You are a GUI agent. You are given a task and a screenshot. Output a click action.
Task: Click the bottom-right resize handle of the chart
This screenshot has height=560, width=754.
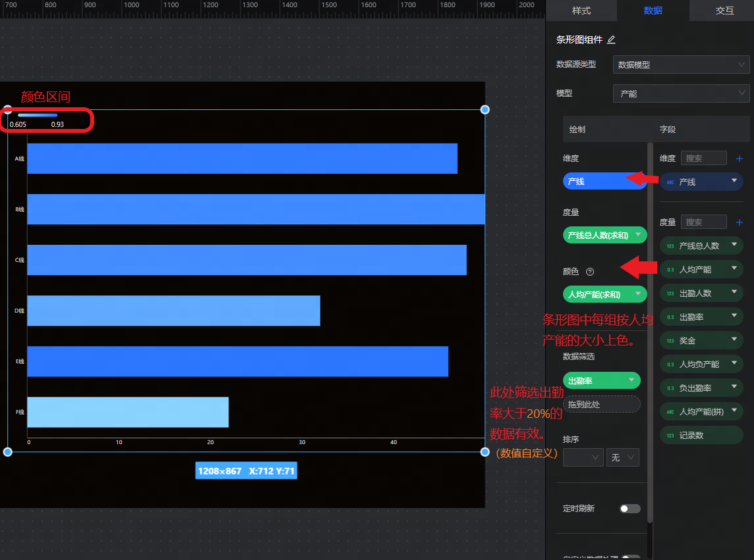click(485, 451)
